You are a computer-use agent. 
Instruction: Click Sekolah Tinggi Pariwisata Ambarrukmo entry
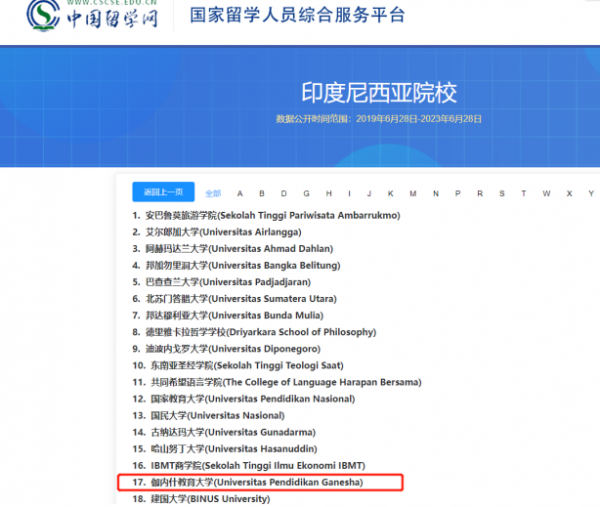272,215
